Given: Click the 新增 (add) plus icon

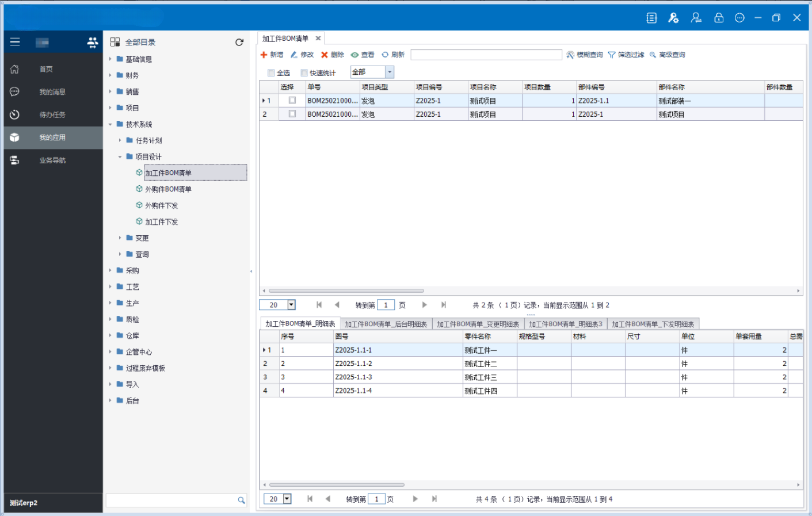Looking at the screenshot, I should 264,55.
